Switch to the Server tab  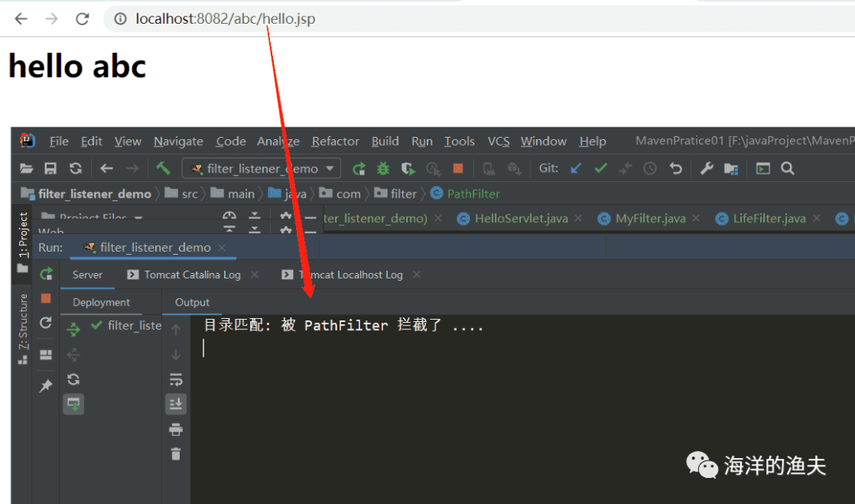[87, 275]
